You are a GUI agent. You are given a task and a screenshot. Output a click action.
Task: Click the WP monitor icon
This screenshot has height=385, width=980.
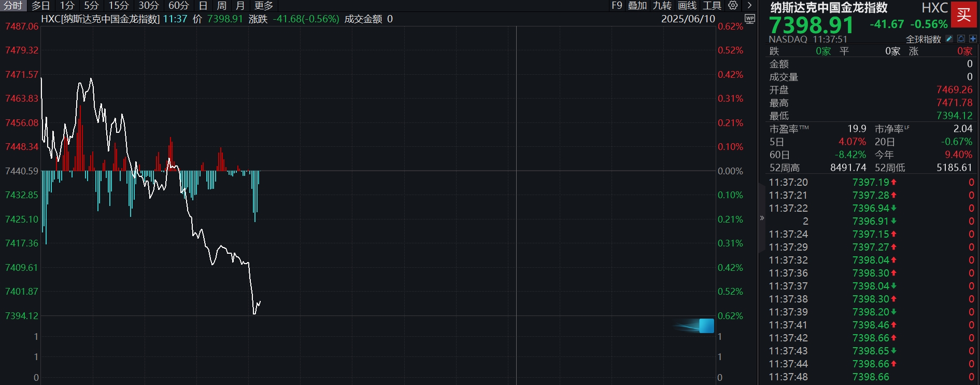(749, 19)
